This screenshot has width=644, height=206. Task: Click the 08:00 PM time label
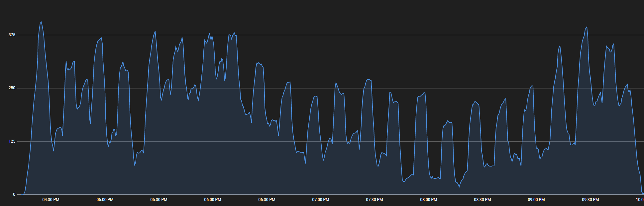(x=429, y=200)
